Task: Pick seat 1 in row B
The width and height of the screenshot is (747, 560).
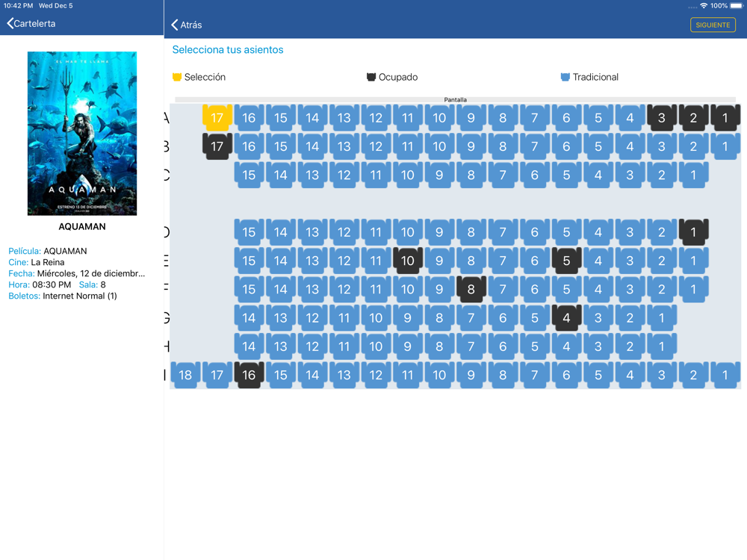Action: pos(725,146)
